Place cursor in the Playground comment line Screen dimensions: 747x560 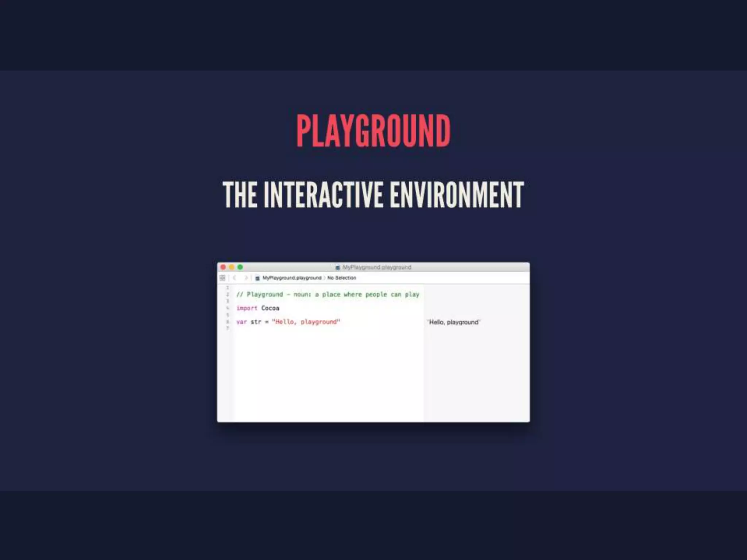tap(328, 295)
